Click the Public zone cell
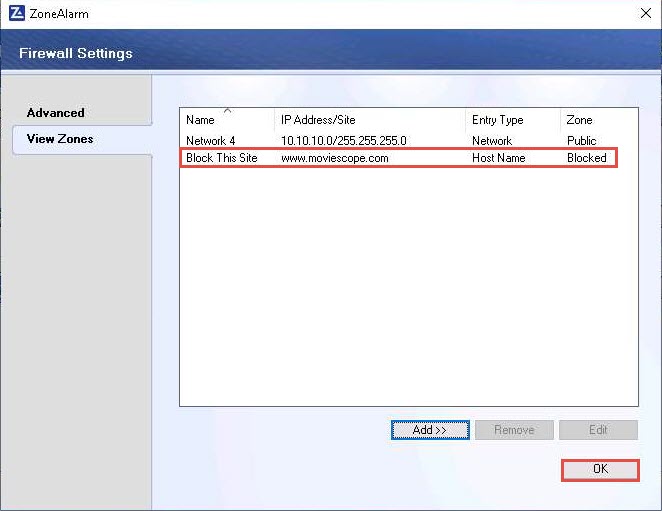662x511 pixels. (581, 141)
